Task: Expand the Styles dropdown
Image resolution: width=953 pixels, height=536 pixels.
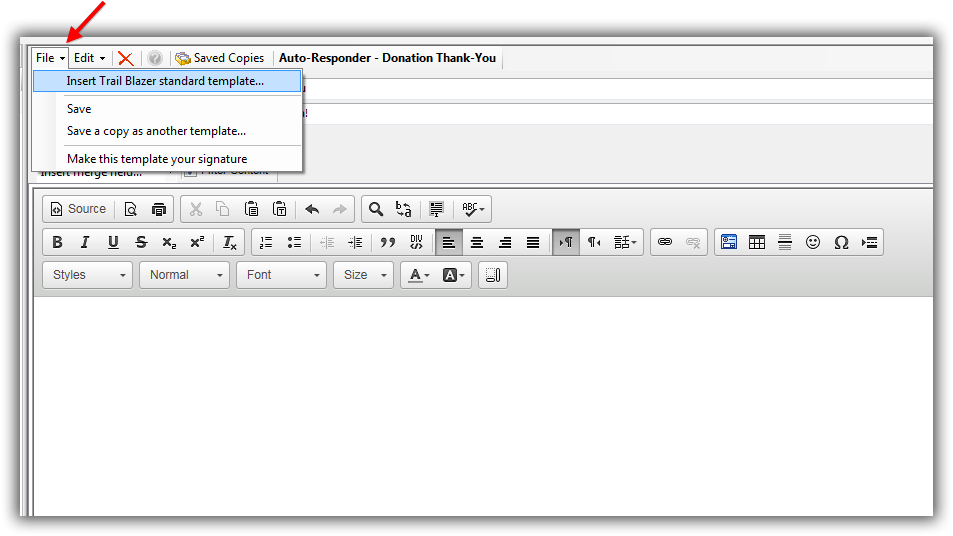Action: [x=88, y=275]
